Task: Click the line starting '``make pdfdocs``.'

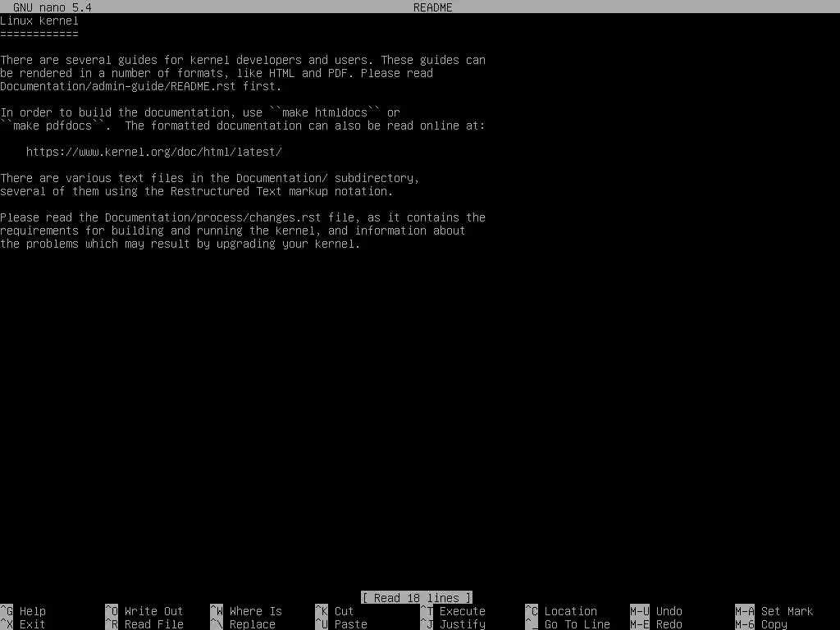Action: tap(243, 126)
